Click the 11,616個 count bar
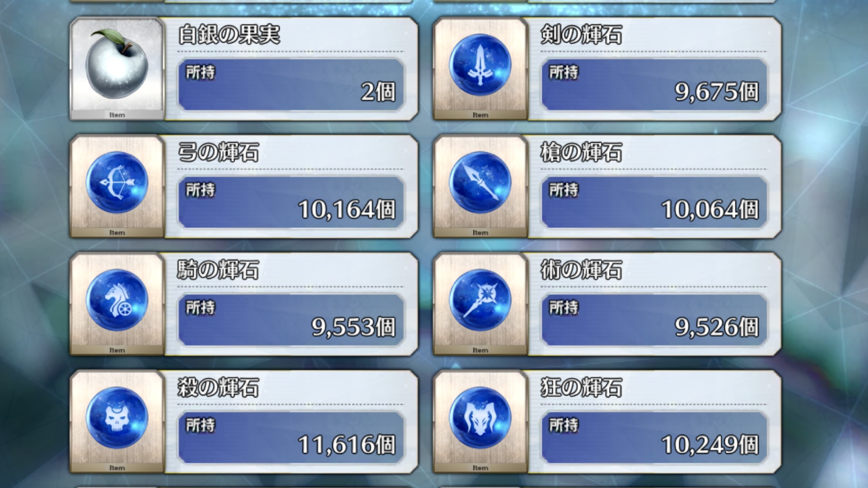Screen dimensions: 868x488 291,438
